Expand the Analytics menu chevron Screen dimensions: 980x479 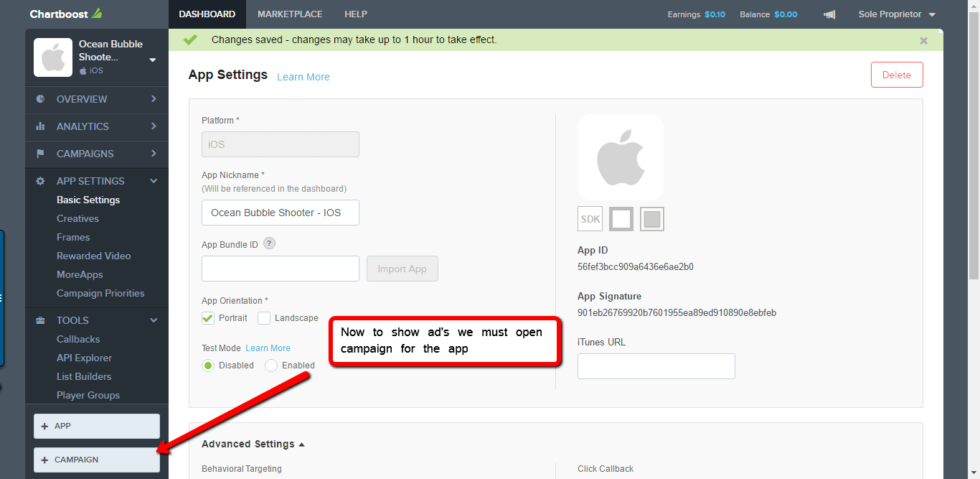(x=154, y=126)
